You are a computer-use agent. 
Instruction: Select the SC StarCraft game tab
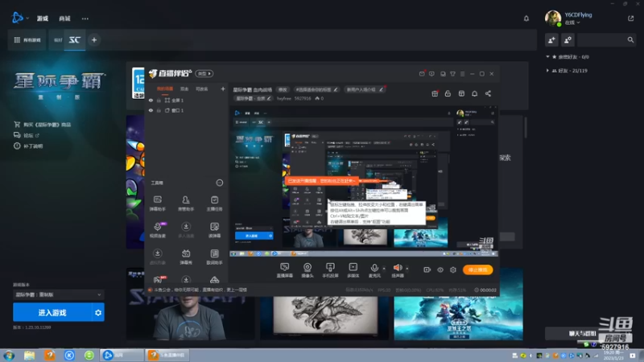(75, 39)
